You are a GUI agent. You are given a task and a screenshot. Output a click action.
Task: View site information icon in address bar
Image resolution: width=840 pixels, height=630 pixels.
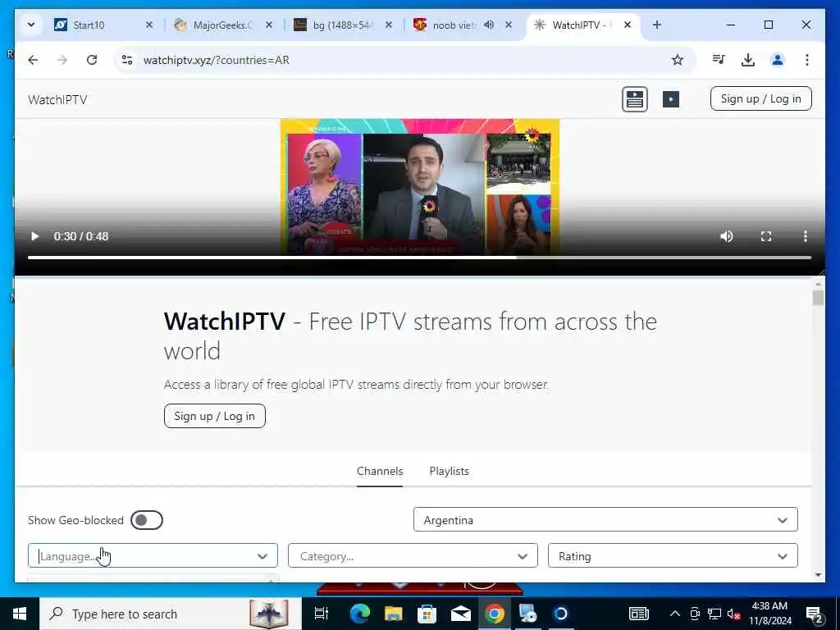pos(127,60)
